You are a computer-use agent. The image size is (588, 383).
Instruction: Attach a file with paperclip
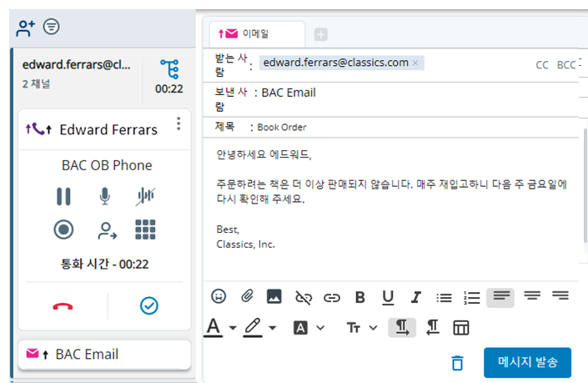point(247,296)
